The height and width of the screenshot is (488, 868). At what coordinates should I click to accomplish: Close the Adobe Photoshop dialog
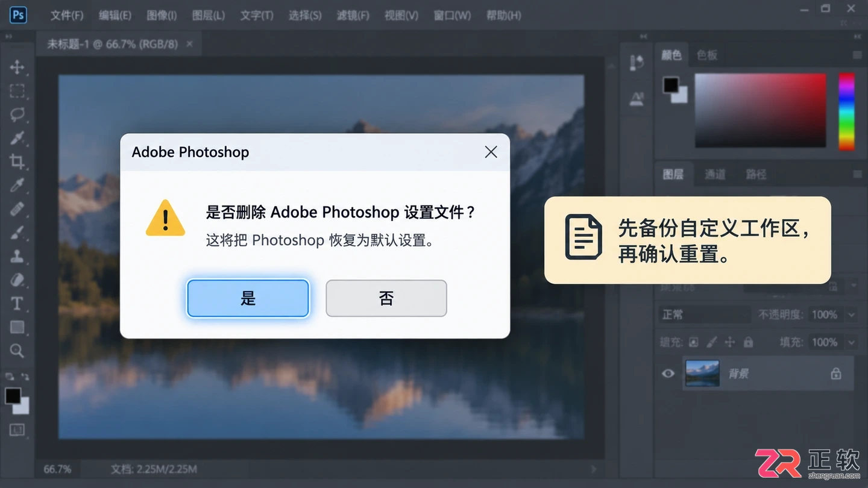point(491,152)
